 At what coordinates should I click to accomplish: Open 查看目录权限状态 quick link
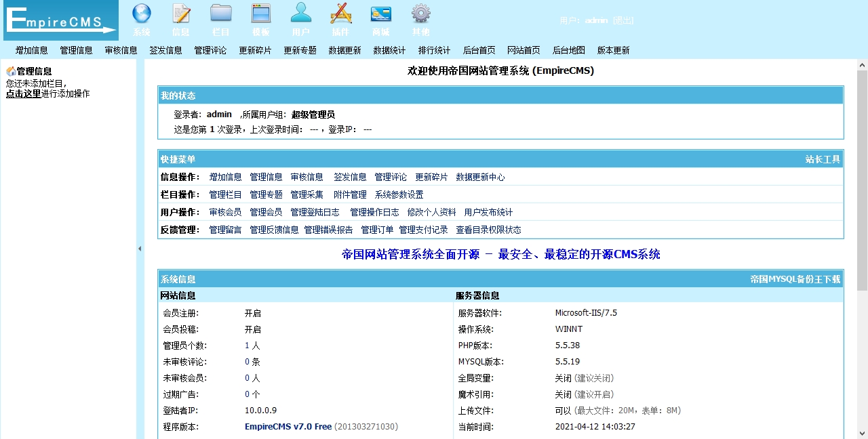pyautogui.click(x=489, y=230)
